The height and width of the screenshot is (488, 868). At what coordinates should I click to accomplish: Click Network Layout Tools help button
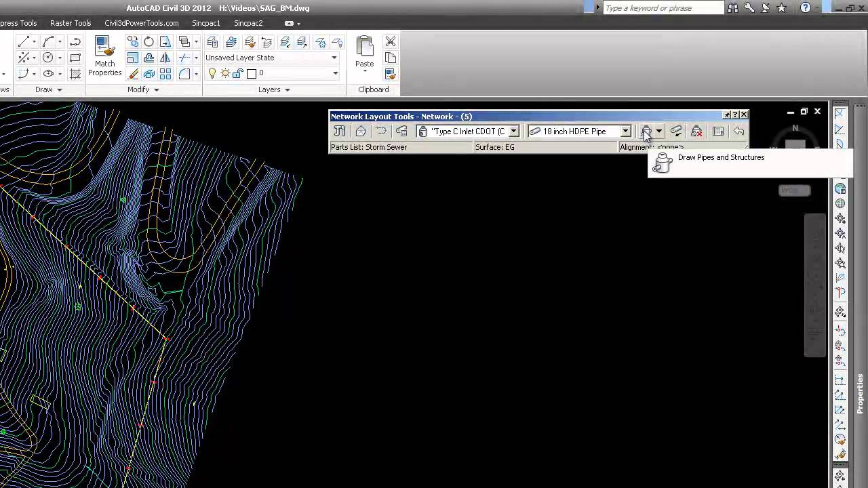[735, 115]
